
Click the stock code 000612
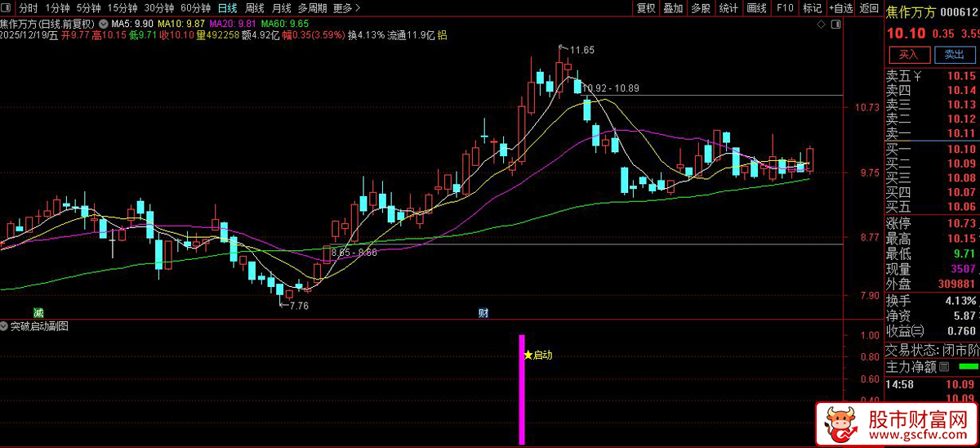pyautogui.click(x=960, y=12)
